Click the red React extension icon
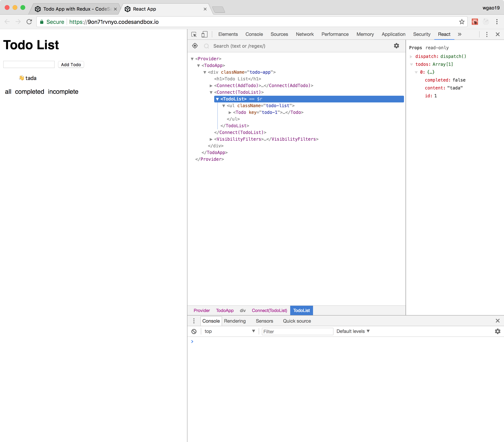The image size is (504, 442). point(475,22)
